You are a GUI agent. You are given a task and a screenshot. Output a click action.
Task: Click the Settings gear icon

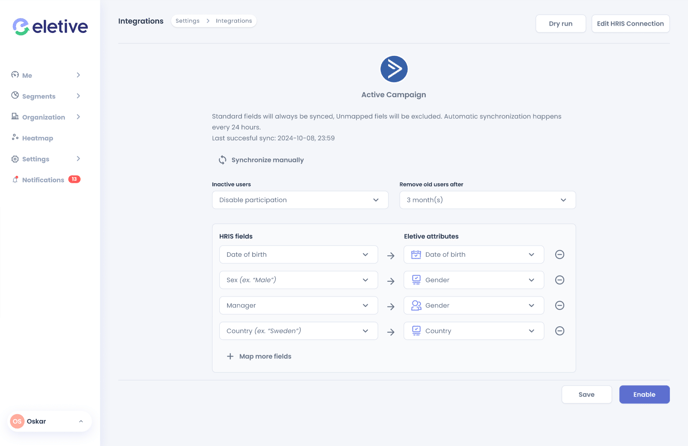[x=15, y=159]
